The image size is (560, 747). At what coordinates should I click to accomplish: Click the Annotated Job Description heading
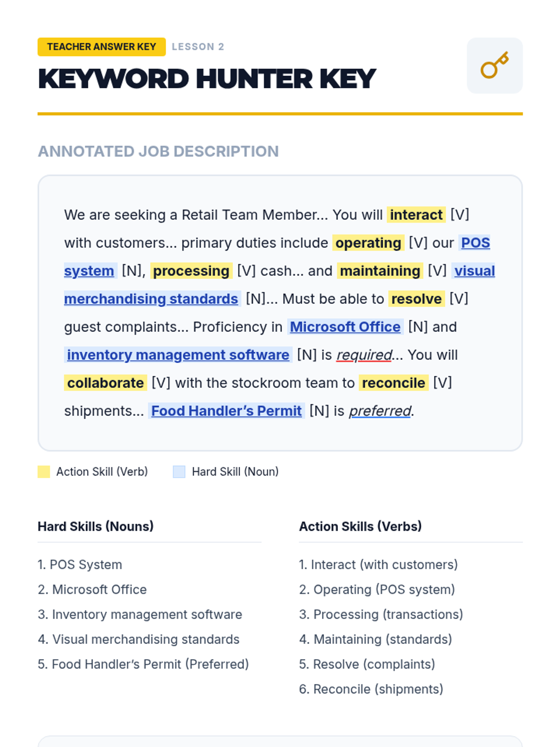[158, 151]
